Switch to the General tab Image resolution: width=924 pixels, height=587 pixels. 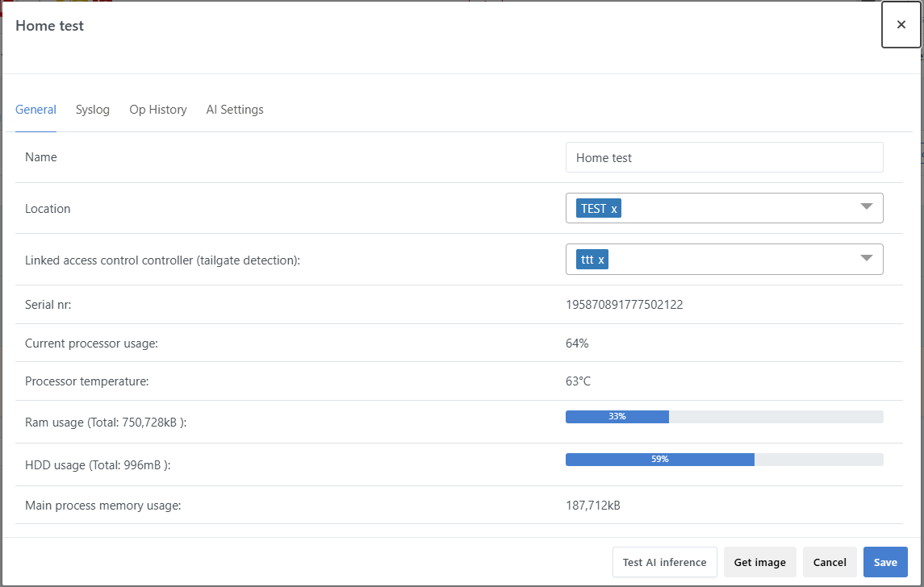tap(36, 110)
